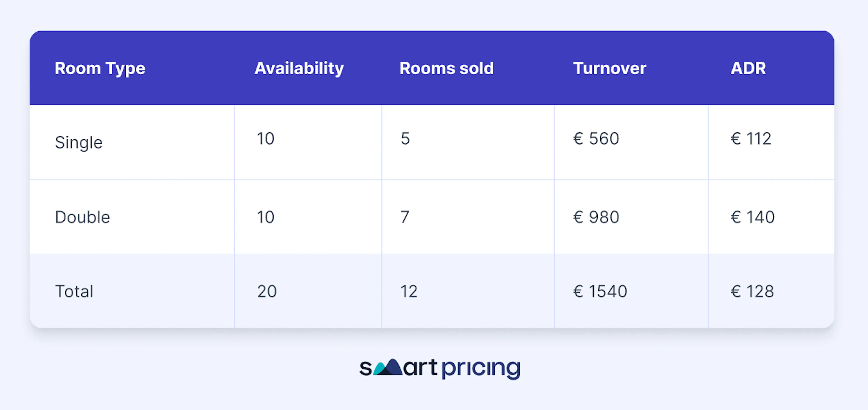The width and height of the screenshot is (868, 410).
Task: Click the ADR column header
Action: 748,68
